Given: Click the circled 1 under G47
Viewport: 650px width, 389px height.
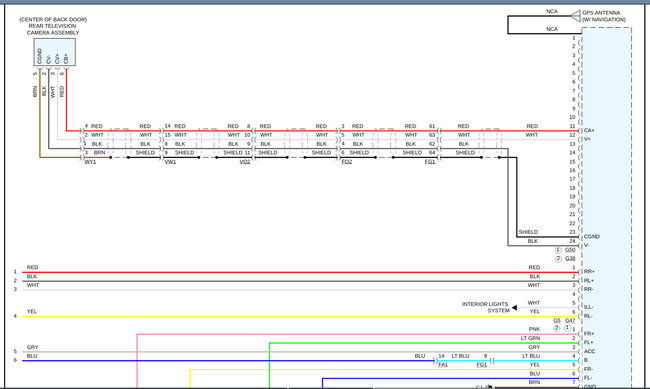Looking at the screenshot, I should (567, 328).
